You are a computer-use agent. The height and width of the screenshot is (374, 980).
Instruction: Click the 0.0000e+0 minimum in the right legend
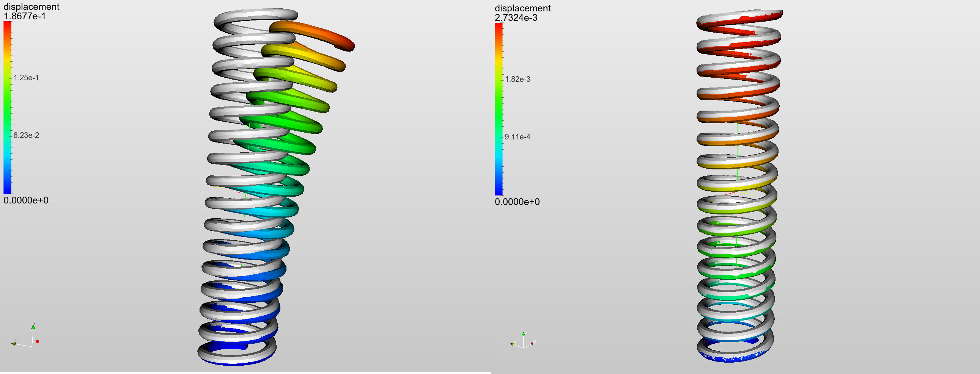(517, 202)
